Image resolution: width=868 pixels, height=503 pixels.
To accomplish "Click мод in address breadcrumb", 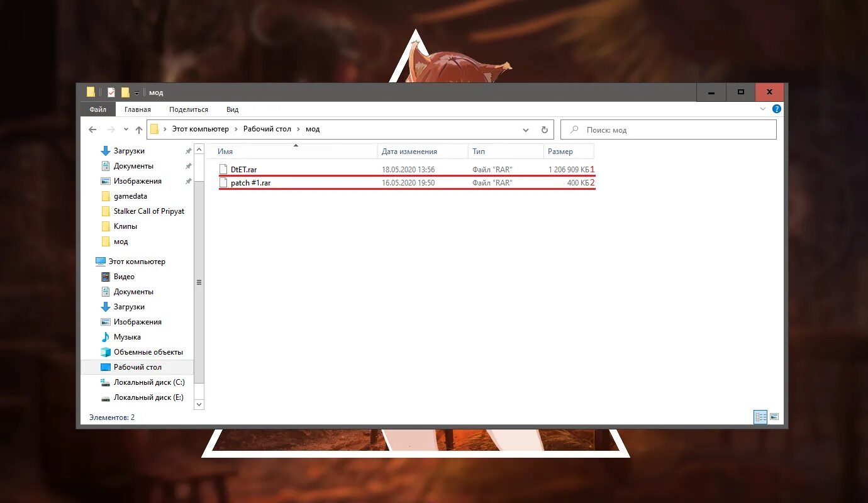I will point(313,129).
